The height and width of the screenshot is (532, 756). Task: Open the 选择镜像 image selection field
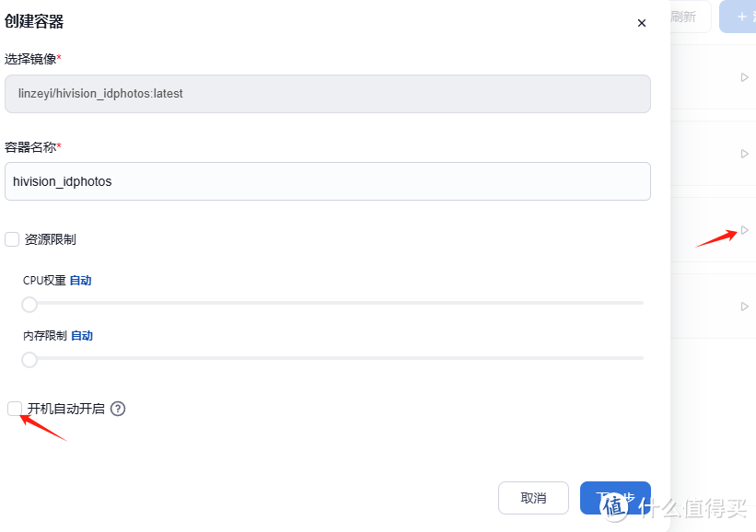point(330,94)
